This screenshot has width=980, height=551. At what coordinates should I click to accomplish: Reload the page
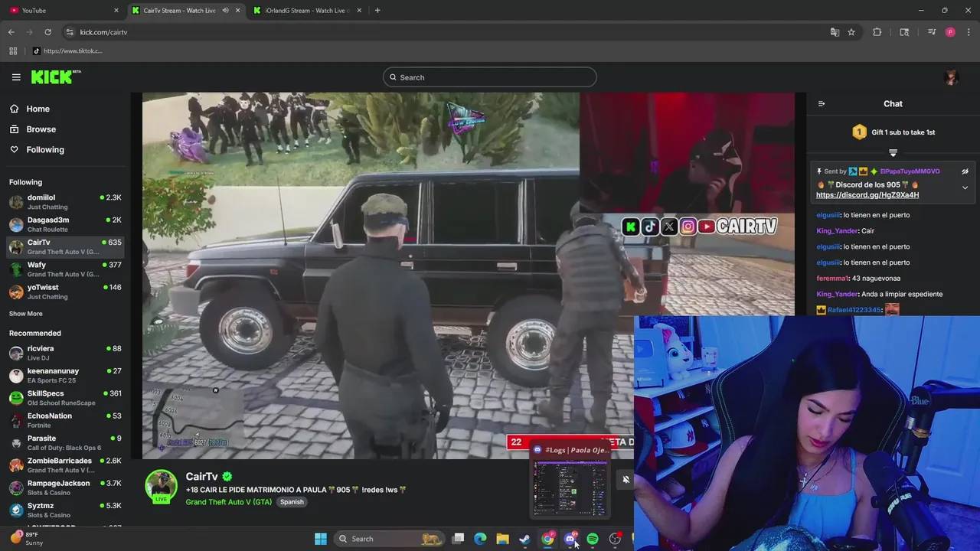[47, 32]
